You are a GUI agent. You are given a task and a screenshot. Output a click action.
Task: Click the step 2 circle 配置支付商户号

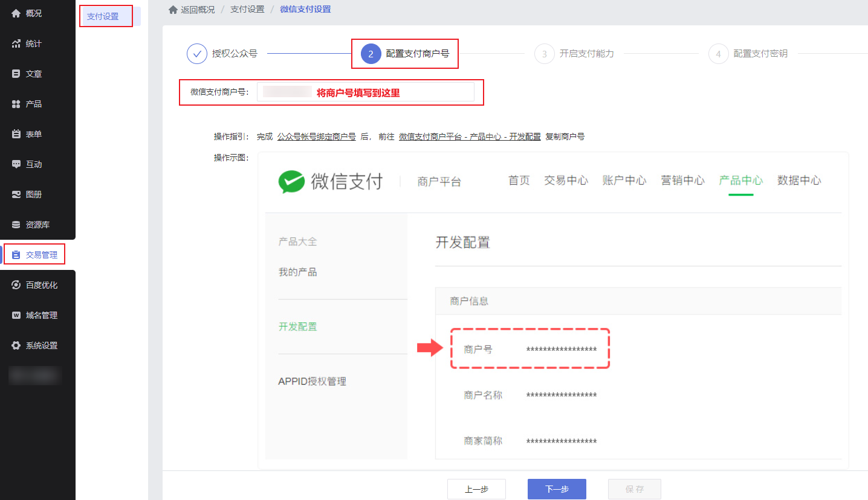pyautogui.click(x=371, y=54)
